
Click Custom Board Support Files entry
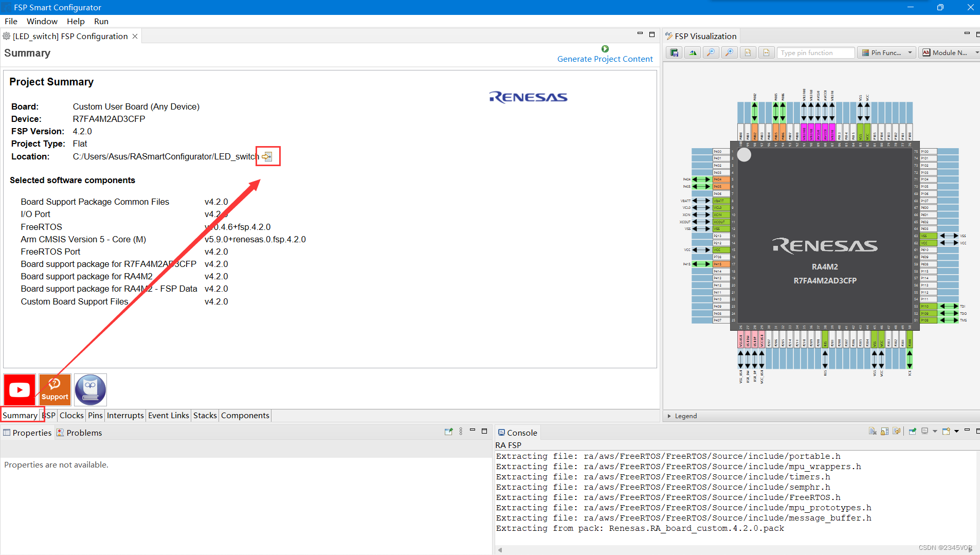pyautogui.click(x=74, y=301)
